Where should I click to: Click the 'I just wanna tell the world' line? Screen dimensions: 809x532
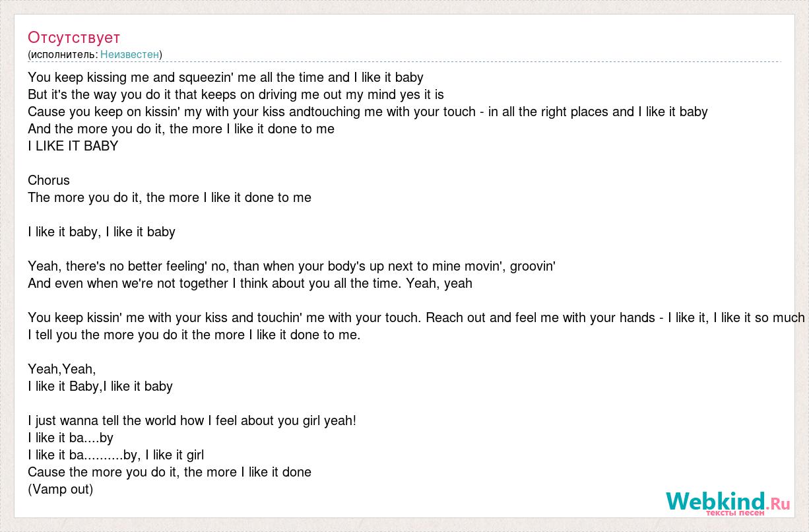[192, 420]
